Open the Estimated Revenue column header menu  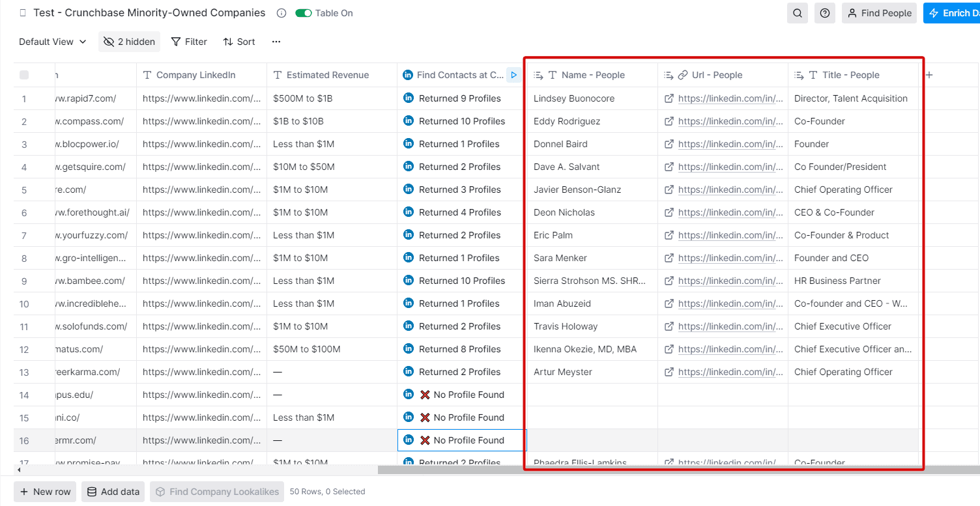(x=332, y=75)
